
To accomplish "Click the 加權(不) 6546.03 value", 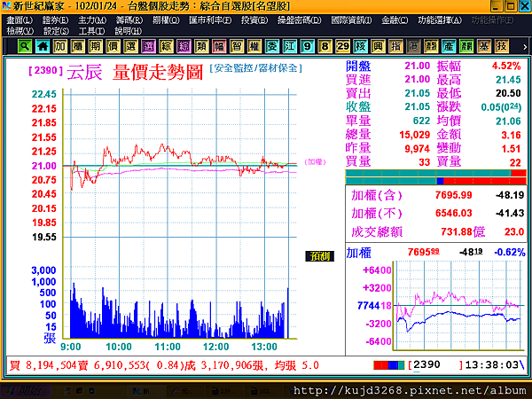I will (x=454, y=213).
